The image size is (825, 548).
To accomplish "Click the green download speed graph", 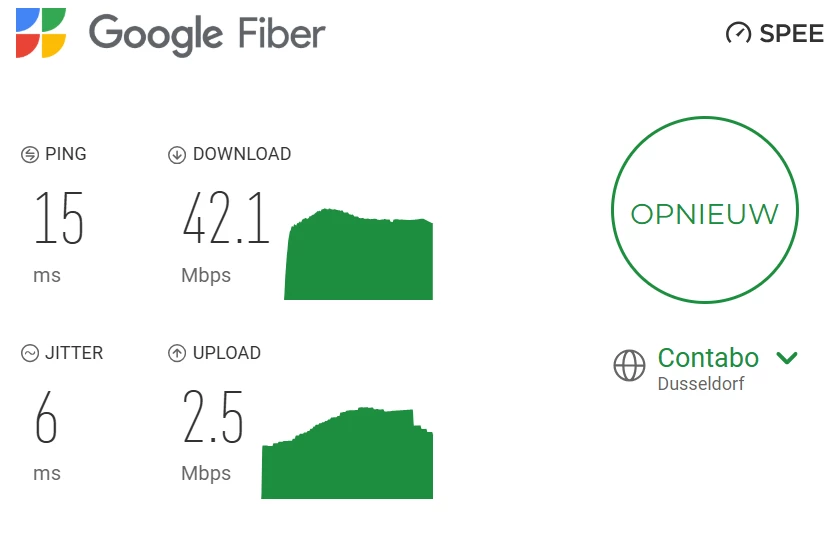I will pos(359,257).
